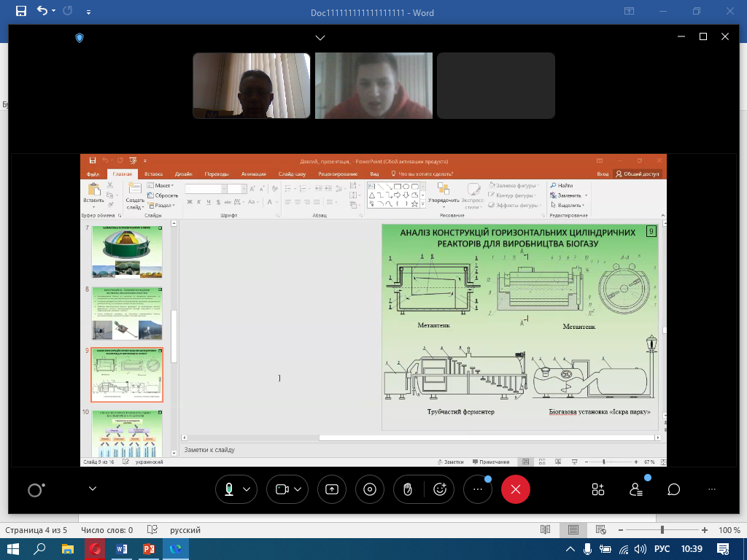Switch Word to Print Layout view
This screenshot has width=747, height=560.
pos(573,530)
